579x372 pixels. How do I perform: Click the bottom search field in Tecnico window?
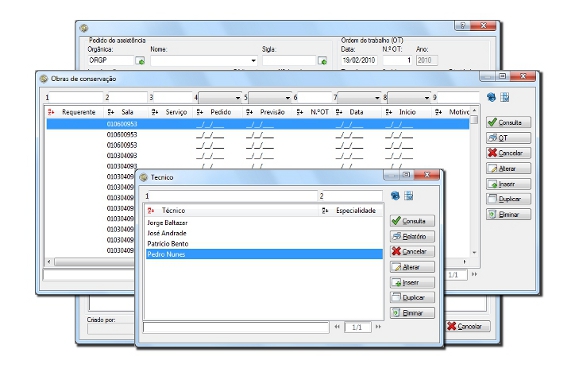click(236, 327)
